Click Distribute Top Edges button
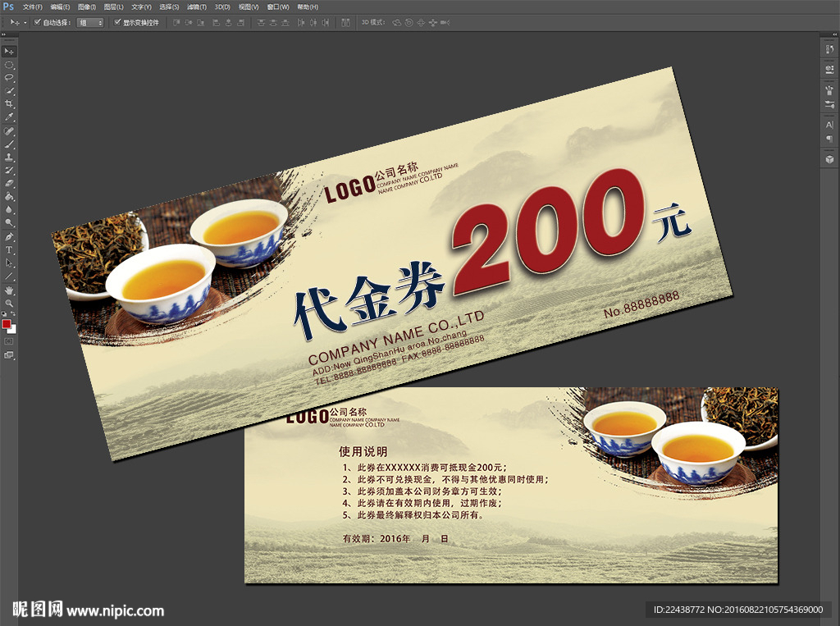 [x=261, y=22]
